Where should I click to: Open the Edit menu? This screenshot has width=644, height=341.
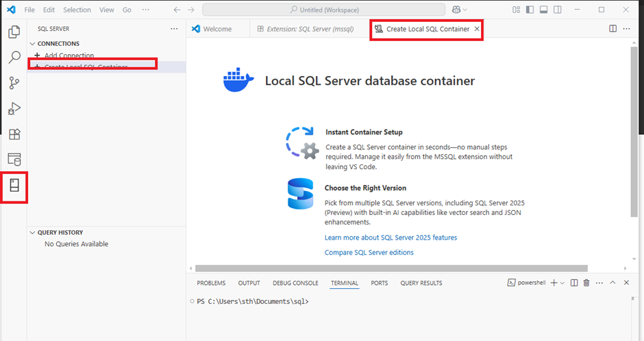click(x=49, y=10)
